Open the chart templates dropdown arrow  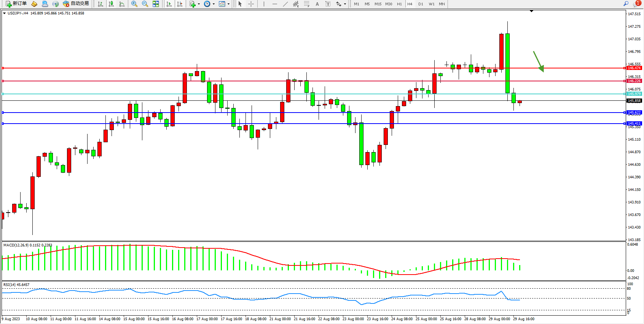coord(228,4)
